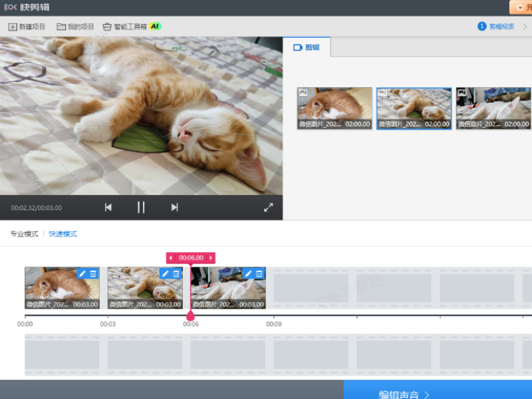Select the first cat thumbnail in media library
This screenshot has height=399, width=532.
(x=334, y=108)
